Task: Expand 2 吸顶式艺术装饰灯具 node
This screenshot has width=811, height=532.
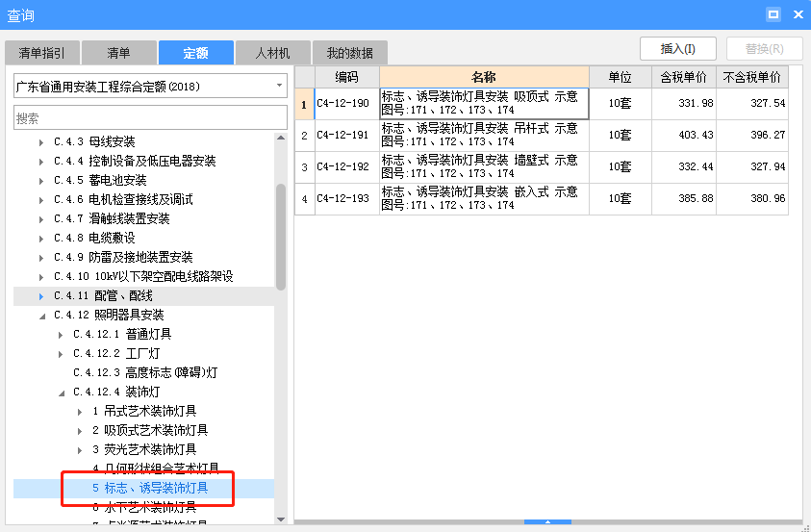Action: coord(80,431)
